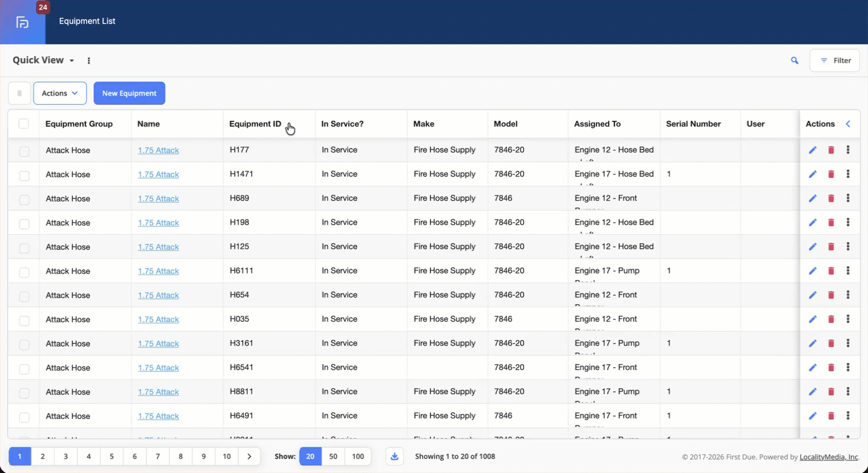Edit the H6491 equipment row
868x473 pixels.
(x=812, y=416)
